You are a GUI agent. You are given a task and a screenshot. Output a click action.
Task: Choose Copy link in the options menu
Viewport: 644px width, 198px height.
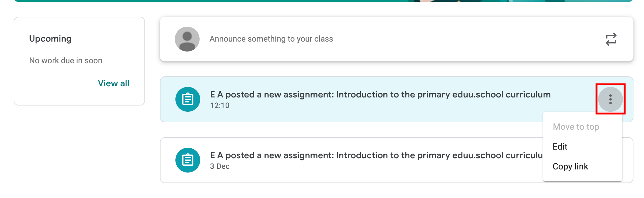coord(570,166)
